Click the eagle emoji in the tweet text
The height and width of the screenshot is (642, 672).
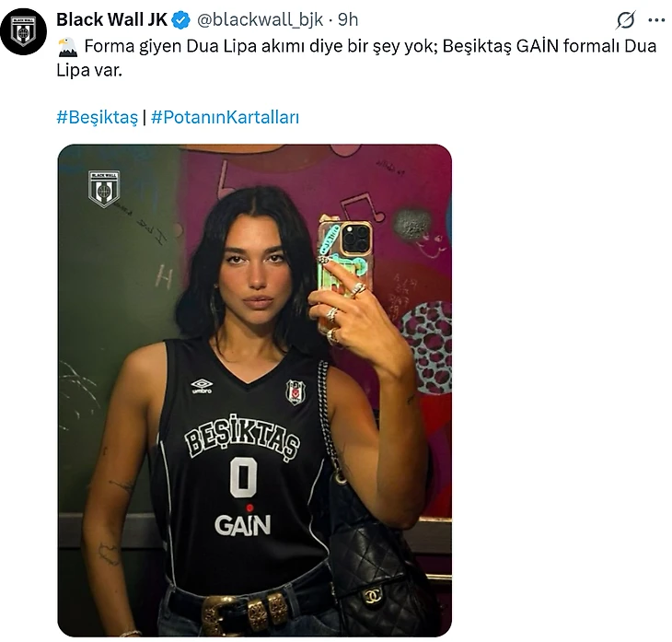(x=67, y=47)
